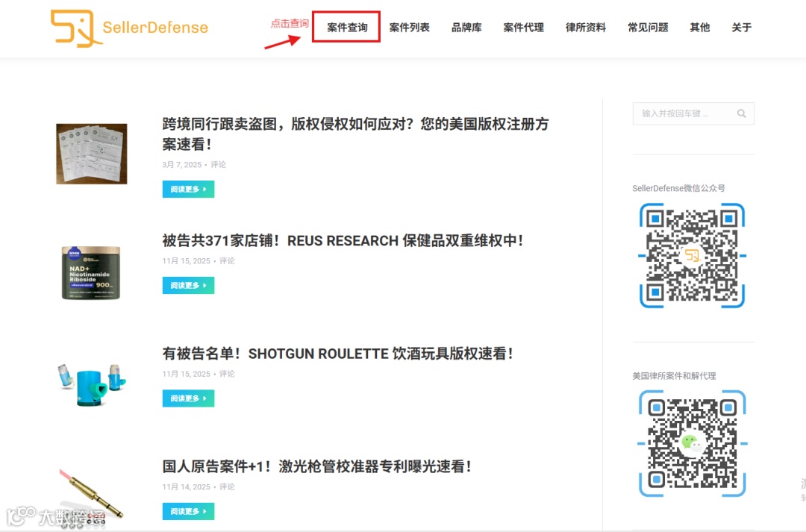The width and height of the screenshot is (806, 532).
Task: Open 律所资料 navigation item
Action: pos(586,28)
